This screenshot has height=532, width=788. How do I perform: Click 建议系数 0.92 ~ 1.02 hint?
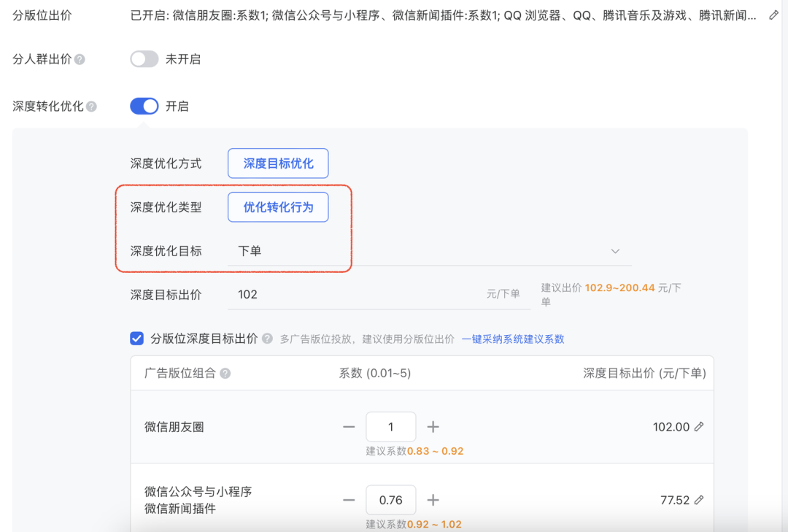pos(414,525)
